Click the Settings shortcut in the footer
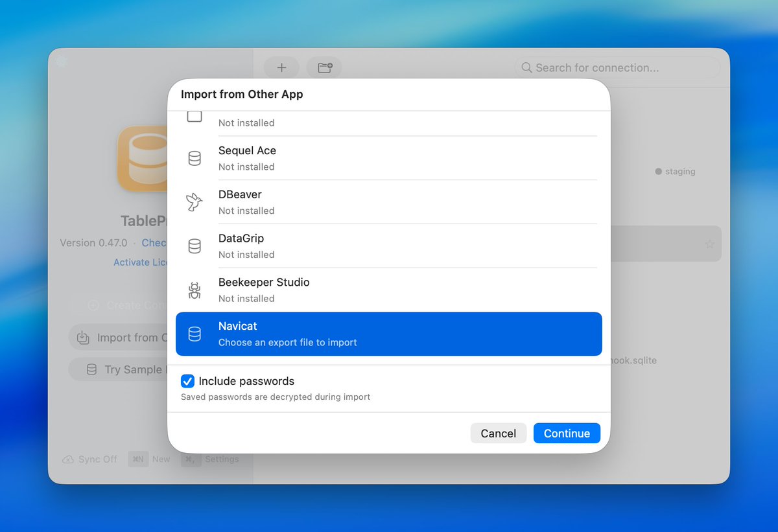 pyautogui.click(x=211, y=459)
